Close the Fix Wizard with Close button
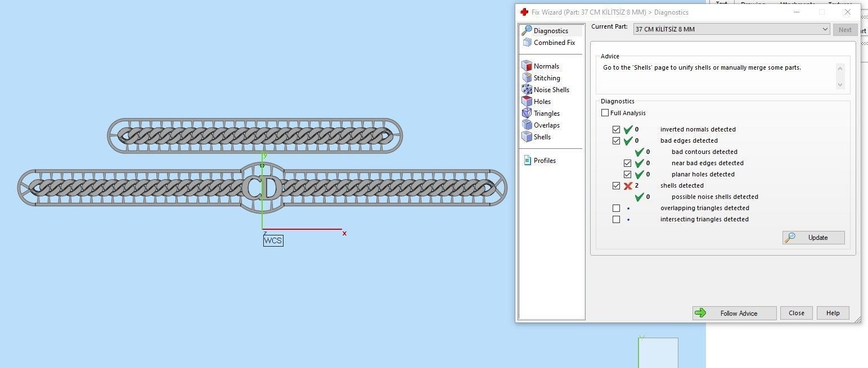 [x=797, y=314]
